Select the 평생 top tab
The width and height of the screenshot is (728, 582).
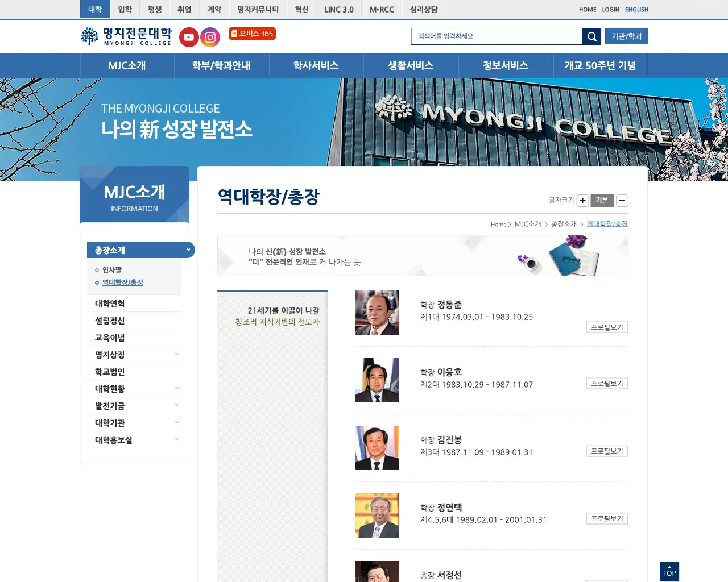click(x=155, y=9)
